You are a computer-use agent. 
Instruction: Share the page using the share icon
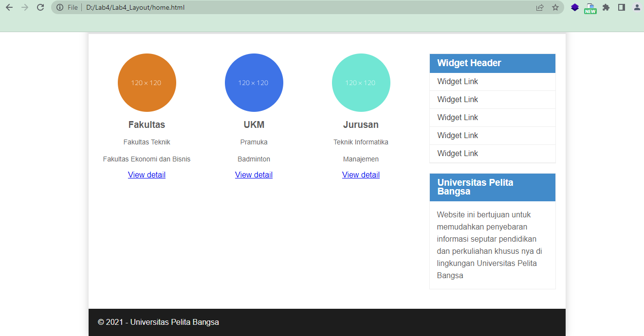[x=539, y=7]
